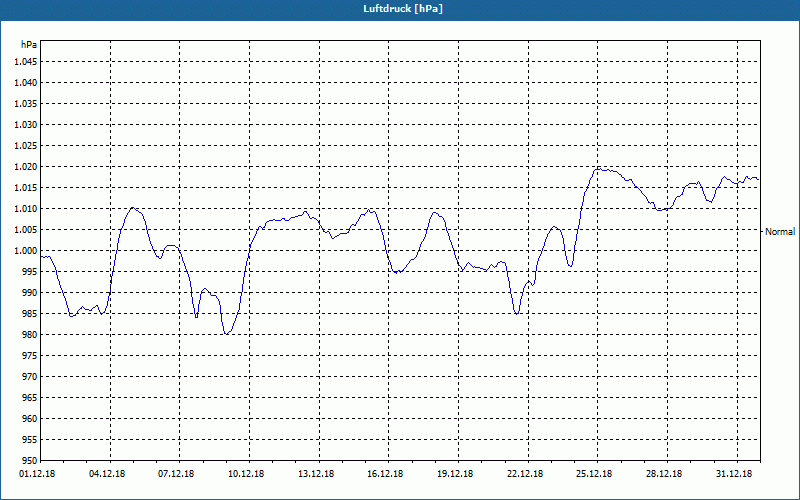Click the 1.030 axis value
Screen dimensions: 800x500
point(26,124)
